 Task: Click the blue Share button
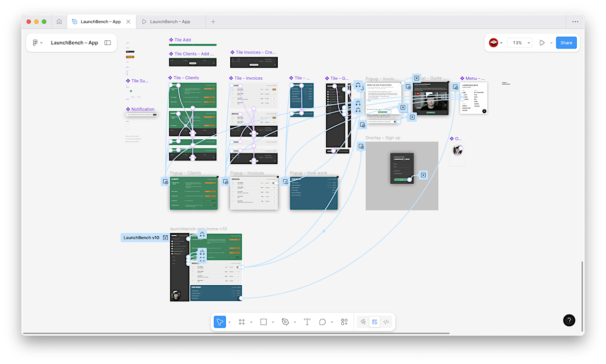tap(566, 43)
